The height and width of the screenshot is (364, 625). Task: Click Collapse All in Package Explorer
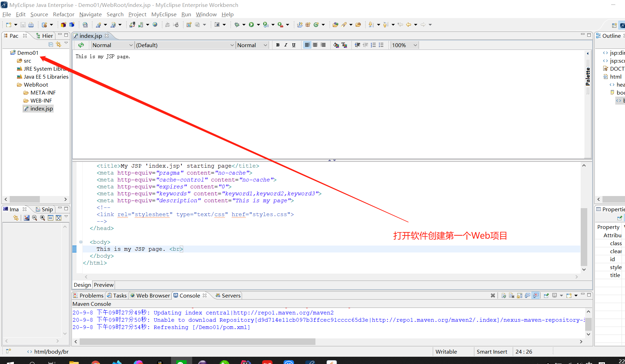51,44
